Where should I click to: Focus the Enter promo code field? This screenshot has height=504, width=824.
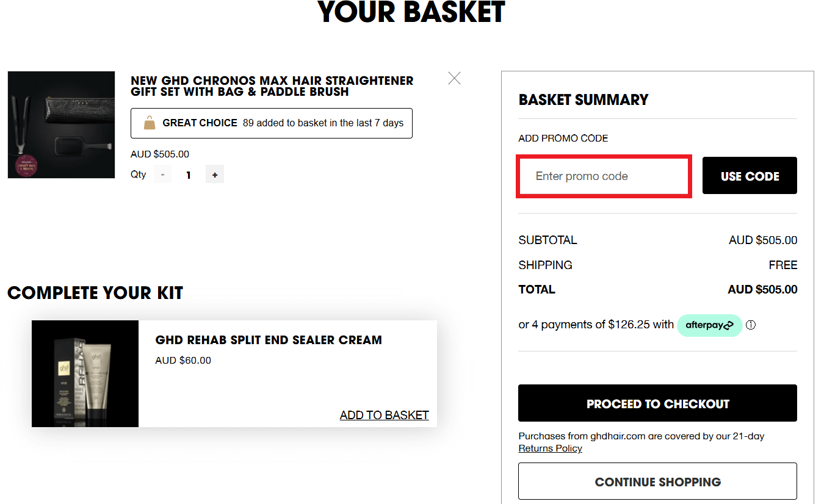[604, 176]
